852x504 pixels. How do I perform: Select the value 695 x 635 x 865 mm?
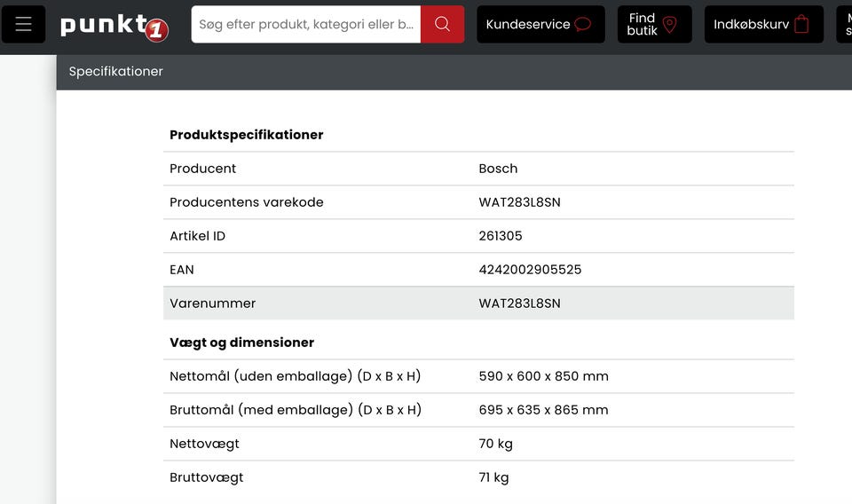coord(543,410)
